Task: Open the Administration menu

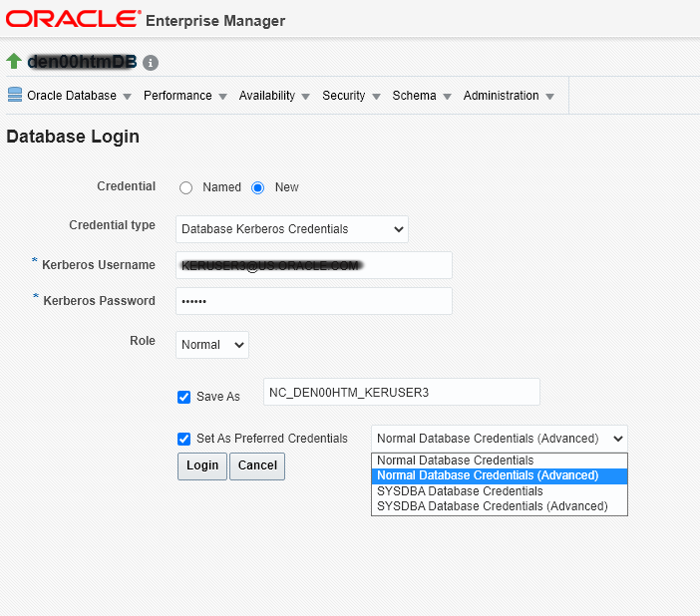Action: click(509, 96)
